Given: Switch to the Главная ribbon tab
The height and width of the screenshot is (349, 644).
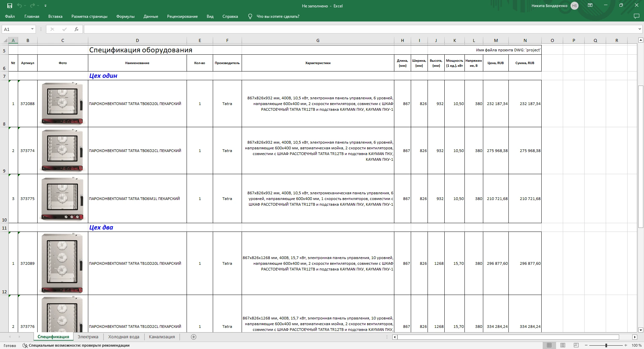Looking at the screenshot, I should click(32, 16).
